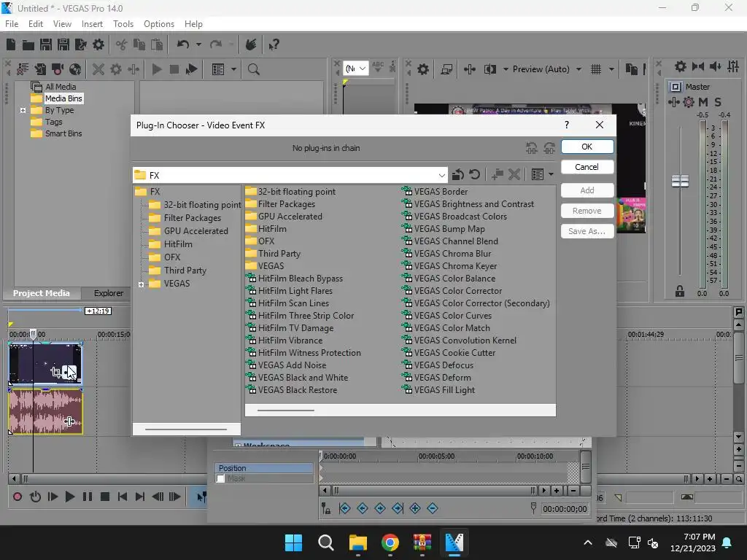Open the Undo history dropdown arrow
Image resolution: width=747 pixels, height=560 pixels.
(198, 44)
